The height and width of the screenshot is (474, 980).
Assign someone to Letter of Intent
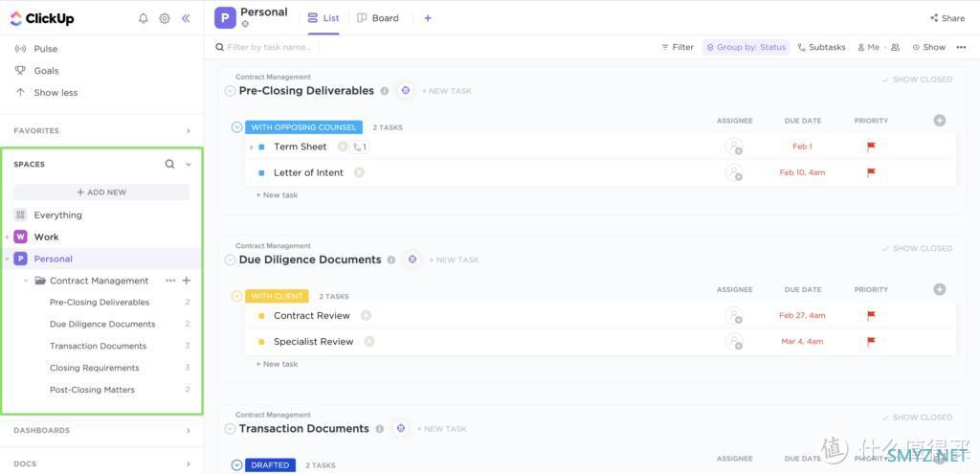[x=734, y=172]
